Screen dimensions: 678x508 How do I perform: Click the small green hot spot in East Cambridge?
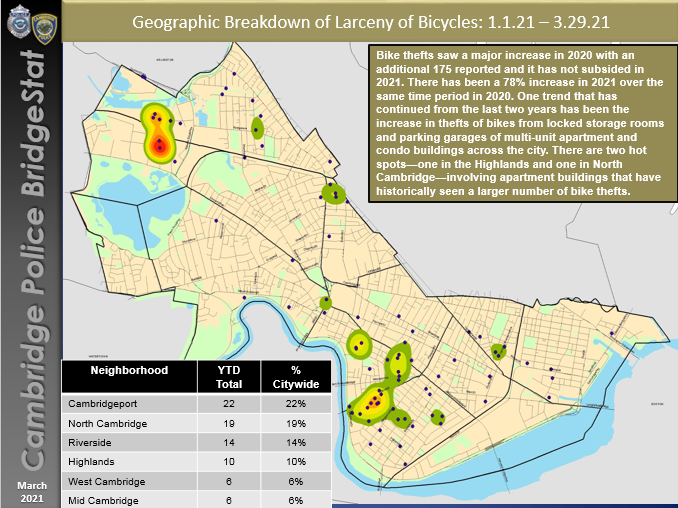click(497, 351)
